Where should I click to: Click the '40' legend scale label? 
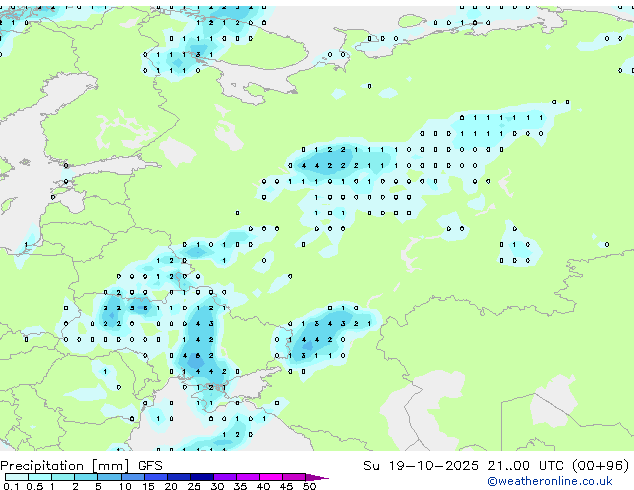(263, 486)
